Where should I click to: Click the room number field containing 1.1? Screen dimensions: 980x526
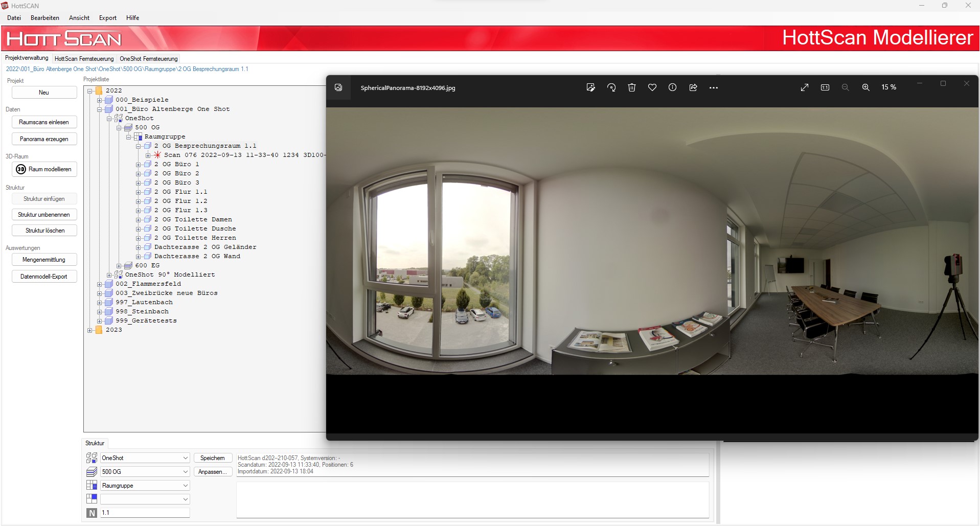tap(145, 513)
